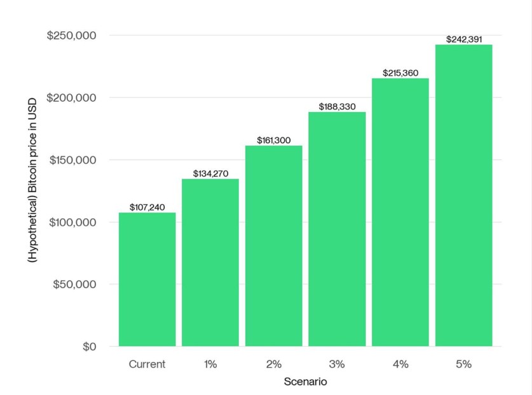Click the tallest bar for 5% scenario

463,195
